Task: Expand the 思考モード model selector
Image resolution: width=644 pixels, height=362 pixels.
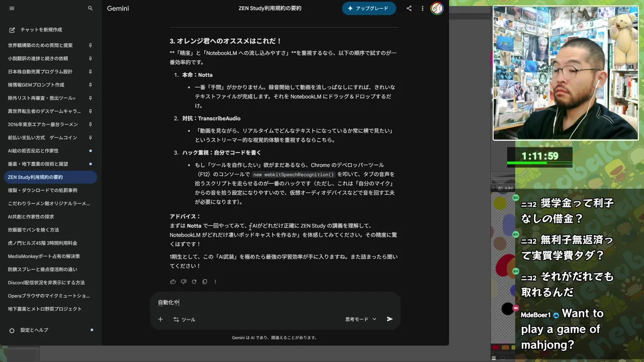Action: 361,319
